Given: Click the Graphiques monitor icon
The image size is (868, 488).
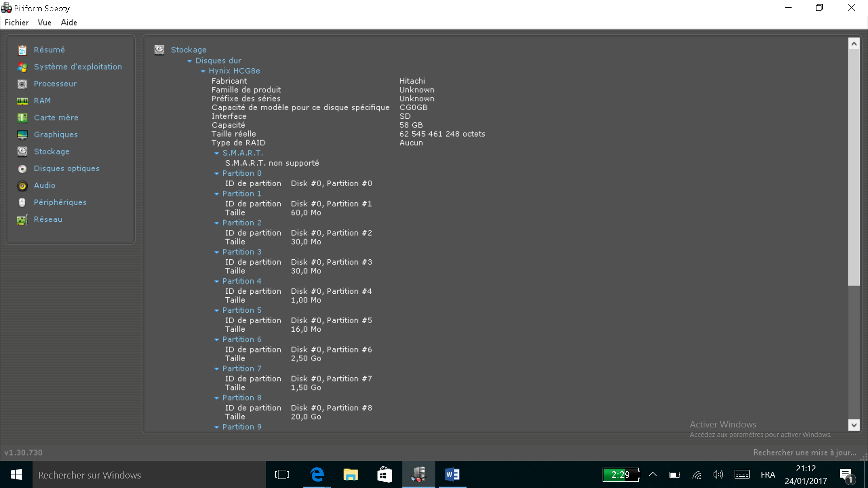Looking at the screenshot, I should point(22,135).
